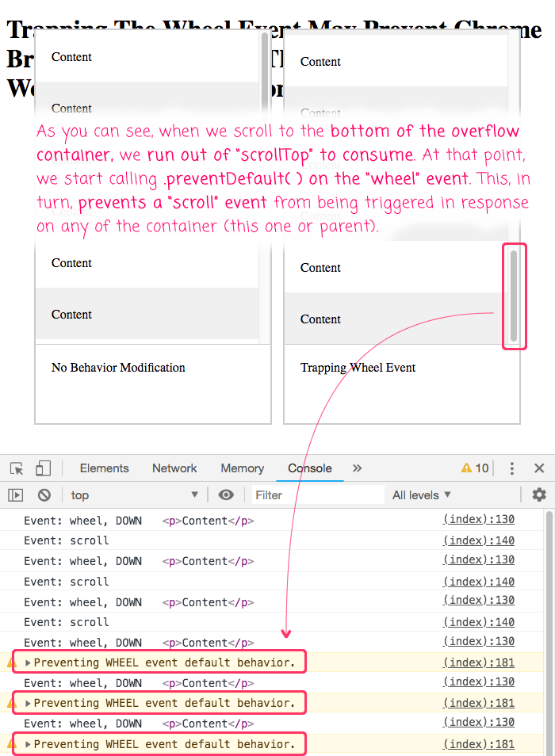Click the last 'Event: scroll' log row
The height and width of the screenshot is (756, 555).
(271, 622)
